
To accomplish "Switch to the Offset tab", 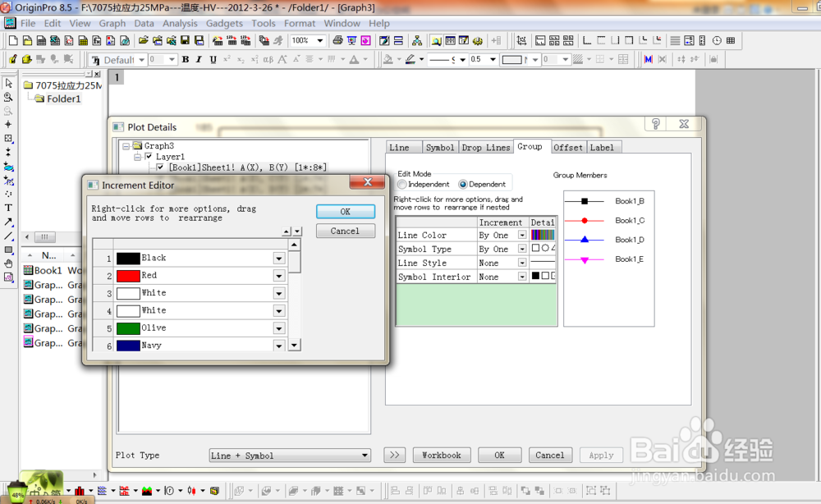I will click(x=568, y=148).
